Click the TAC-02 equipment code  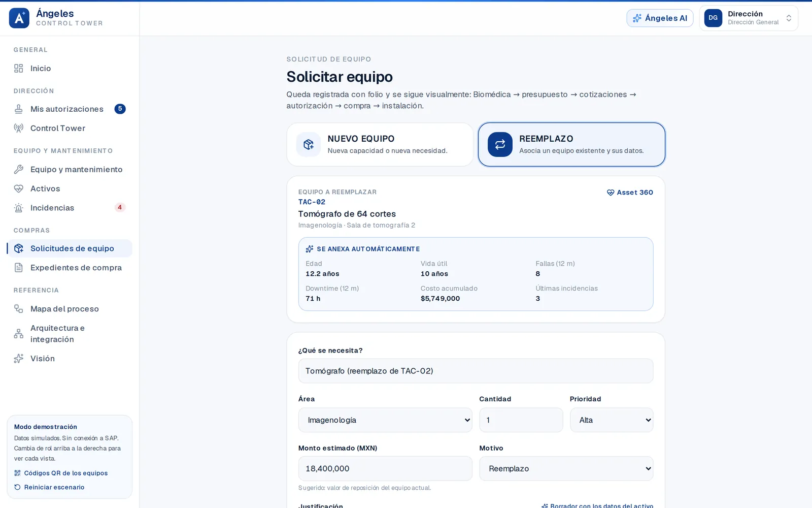coord(312,202)
